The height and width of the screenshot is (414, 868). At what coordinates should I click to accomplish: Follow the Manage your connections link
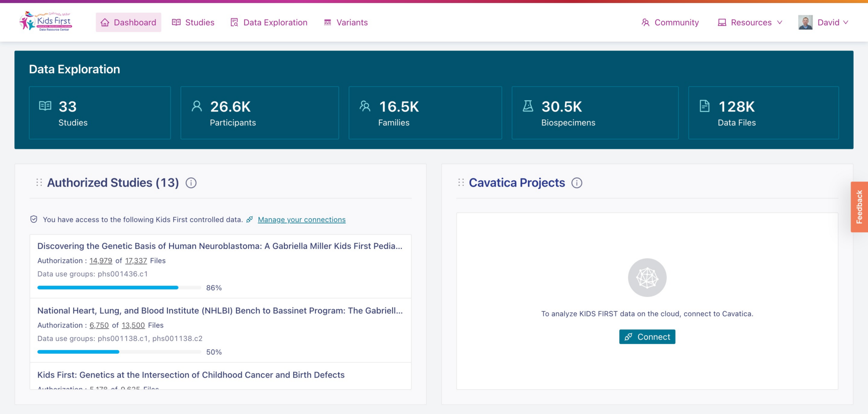301,220
